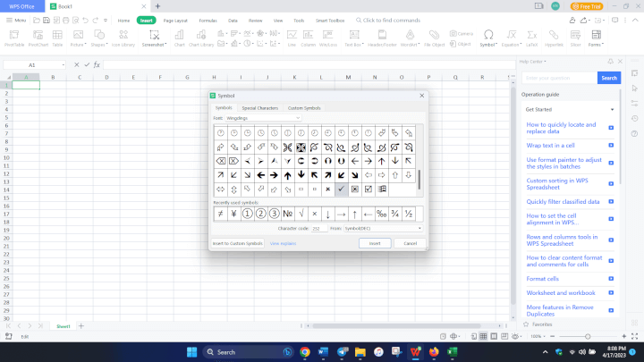
Task: Insert a Table from ribbon
Action: click(x=57, y=38)
